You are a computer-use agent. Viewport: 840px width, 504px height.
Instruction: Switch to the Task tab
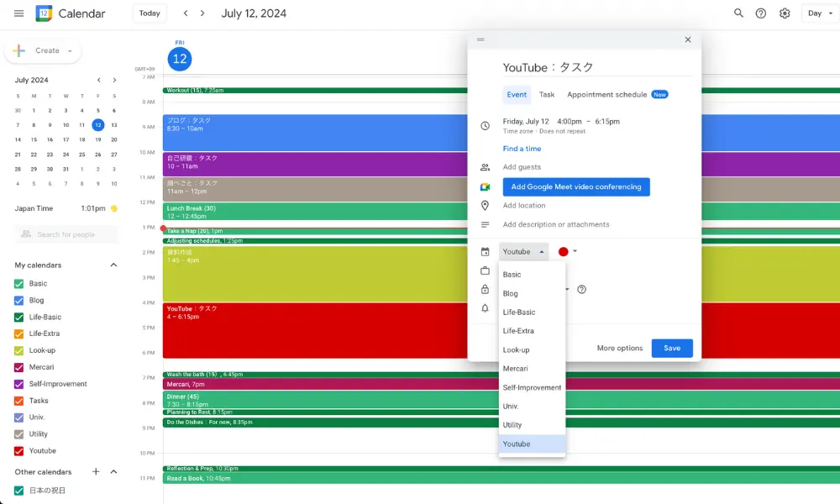(x=547, y=95)
